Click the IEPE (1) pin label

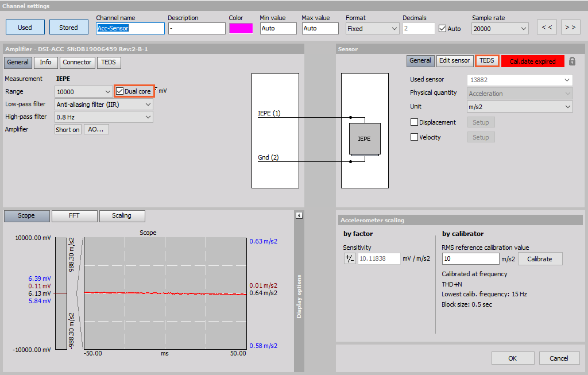click(269, 113)
